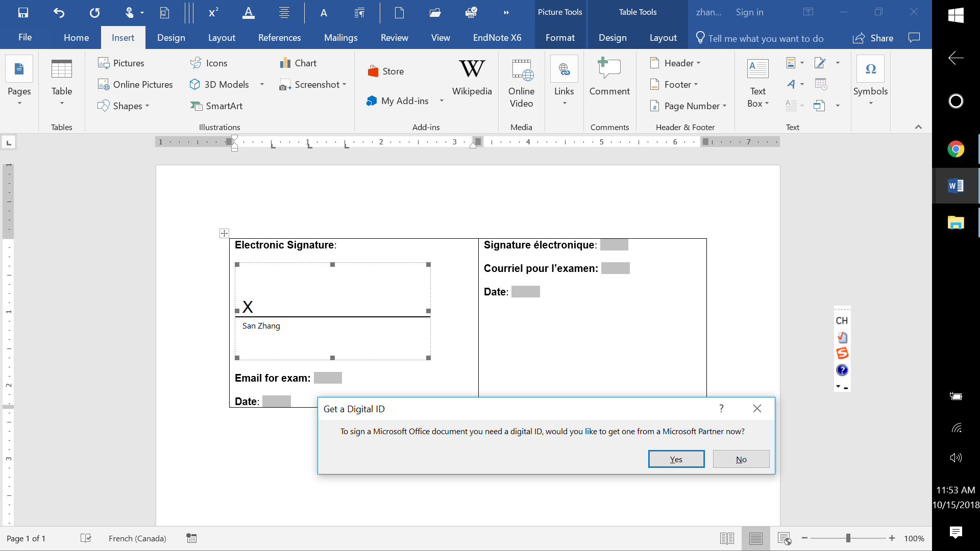980x551 pixels.
Task: Insert Pictures from the ribbon
Action: [121, 63]
